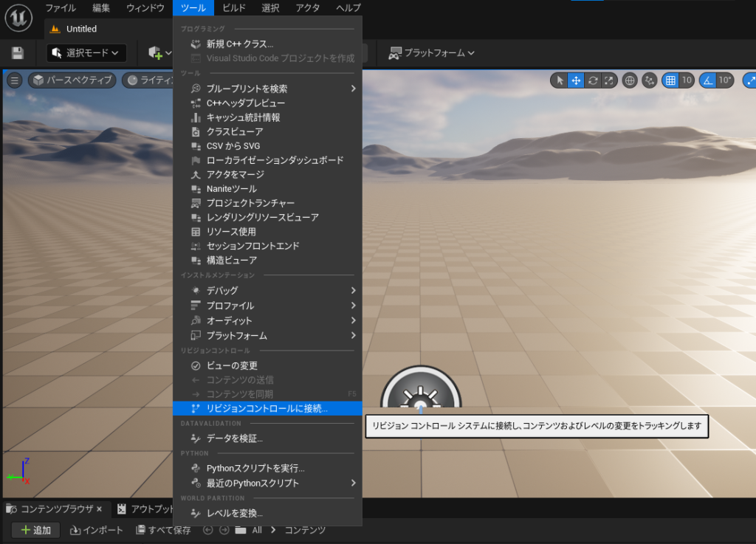This screenshot has height=544, width=756.
Task: Set the grid snap value 10
Action: click(687, 80)
